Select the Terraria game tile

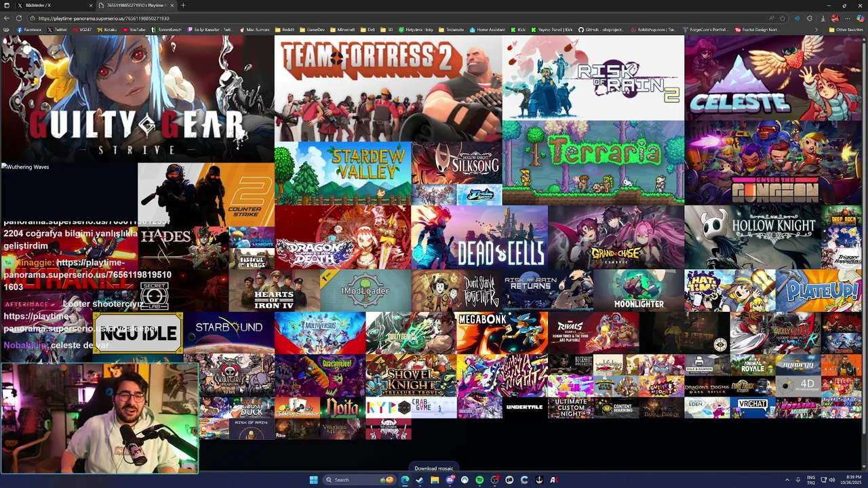coord(593,163)
